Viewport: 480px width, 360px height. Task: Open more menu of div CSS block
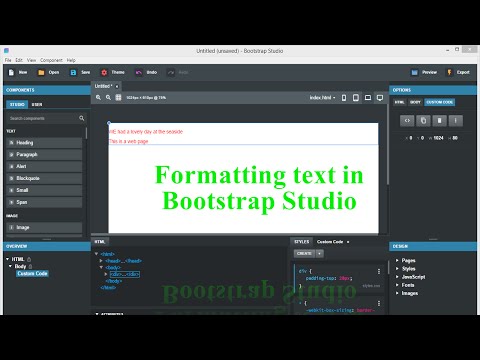[x=379, y=272]
